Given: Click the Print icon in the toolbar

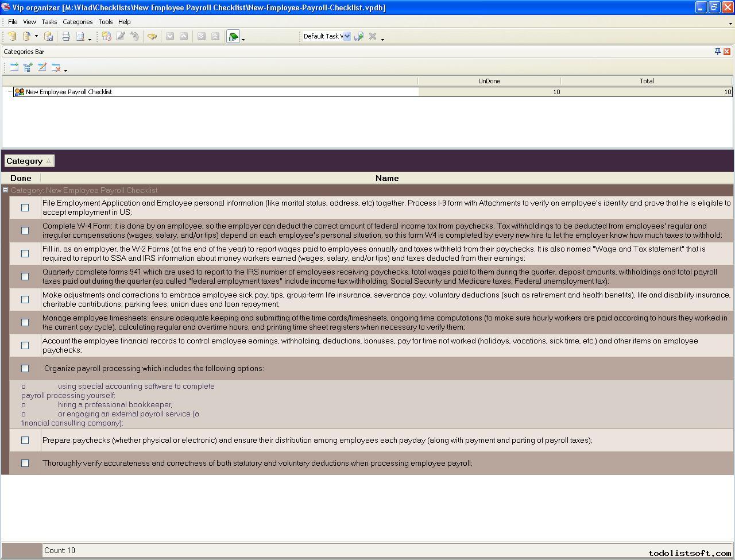Looking at the screenshot, I should click(66, 36).
